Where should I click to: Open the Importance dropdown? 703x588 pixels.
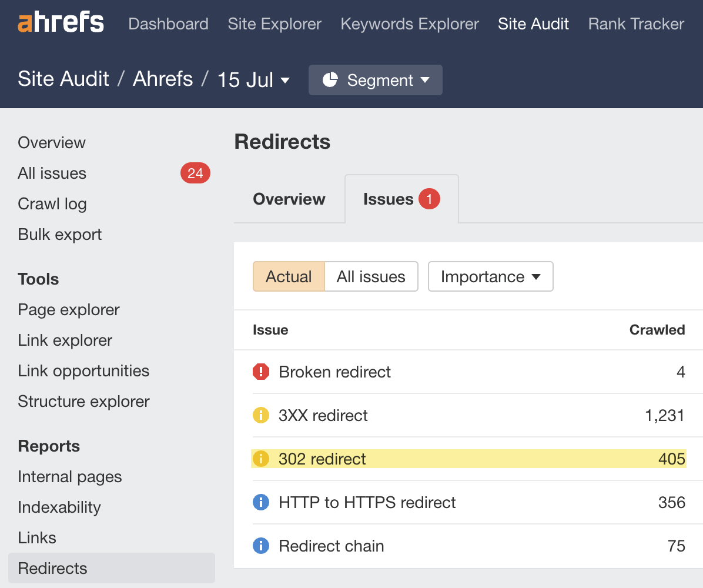click(x=490, y=276)
